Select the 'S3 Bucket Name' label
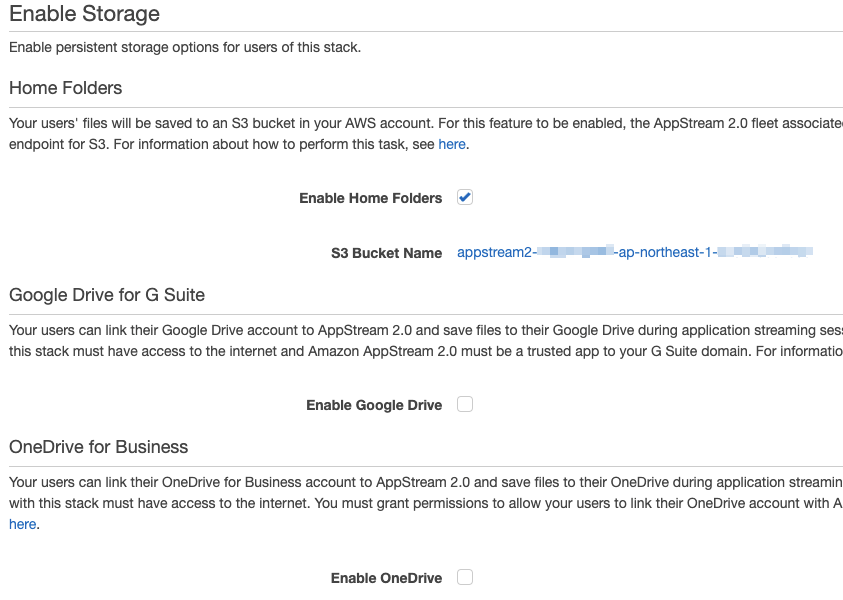The width and height of the screenshot is (843, 600). (x=386, y=254)
